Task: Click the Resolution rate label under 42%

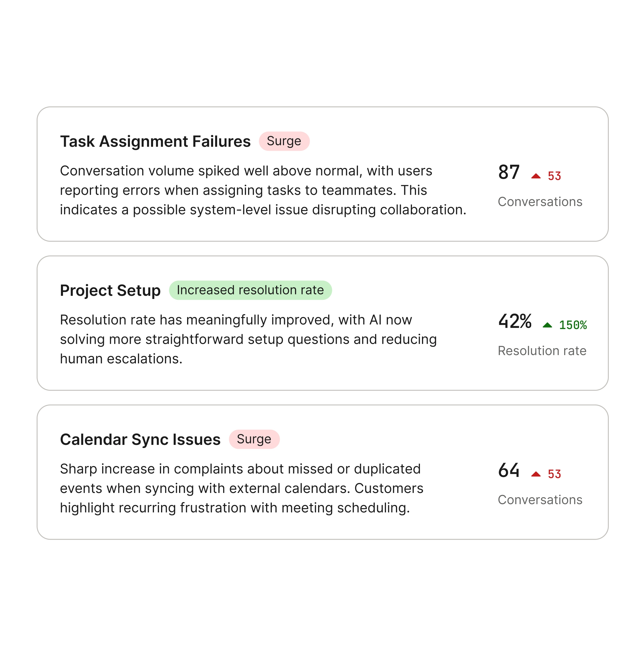Action: [542, 350]
